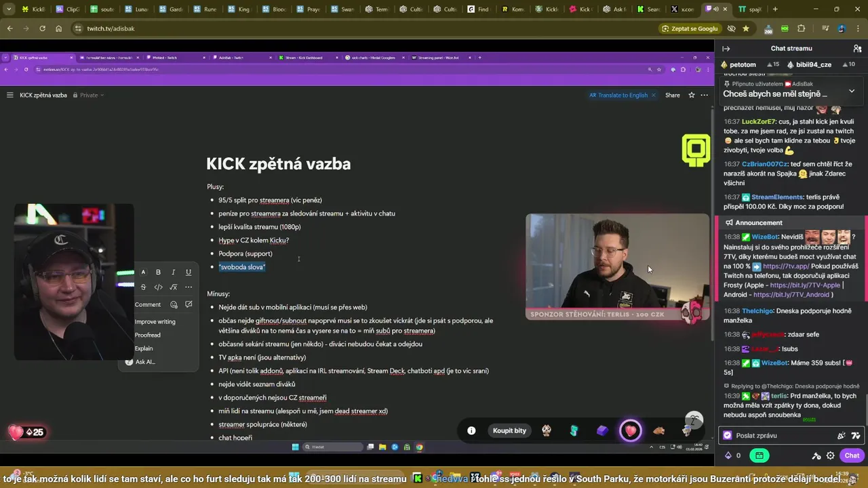
Task: Click Zeptat se Googlu button
Action: [689, 28]
